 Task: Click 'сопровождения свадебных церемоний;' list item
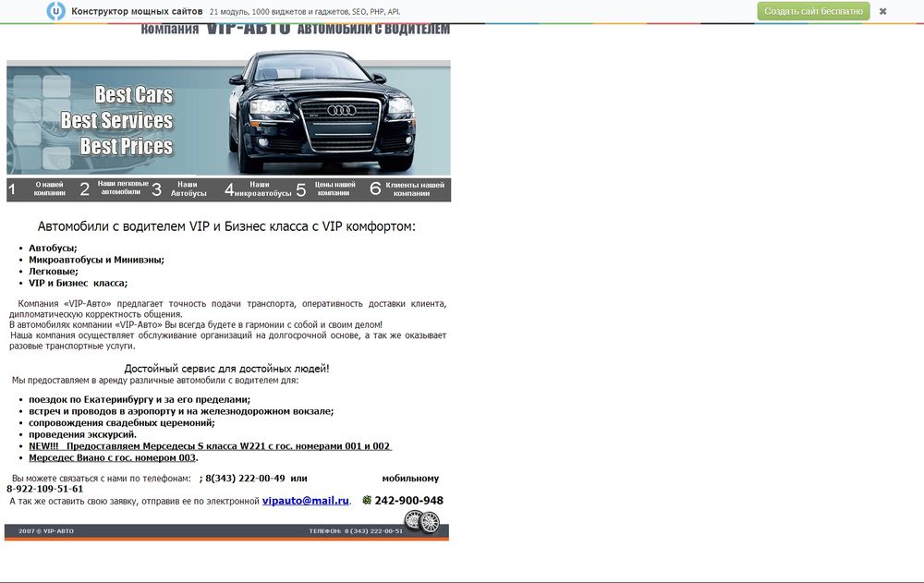point(122,422)
